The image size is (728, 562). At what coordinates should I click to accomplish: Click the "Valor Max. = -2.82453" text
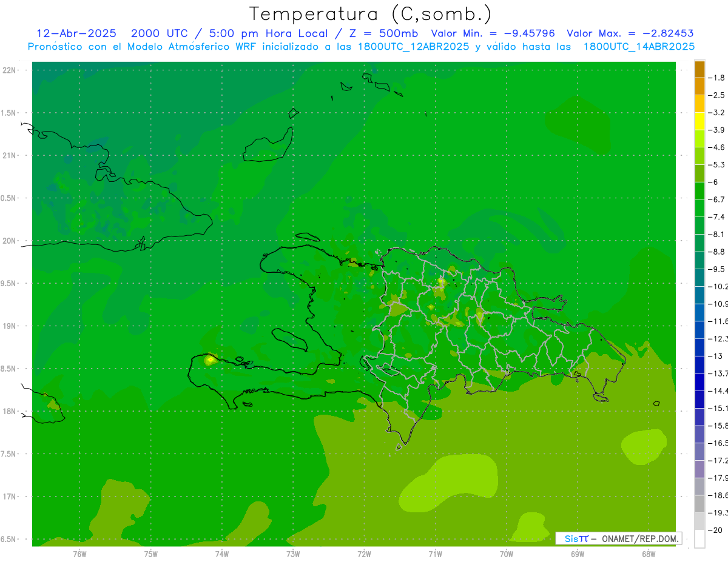pyautogui.click(x=630, y=33)
